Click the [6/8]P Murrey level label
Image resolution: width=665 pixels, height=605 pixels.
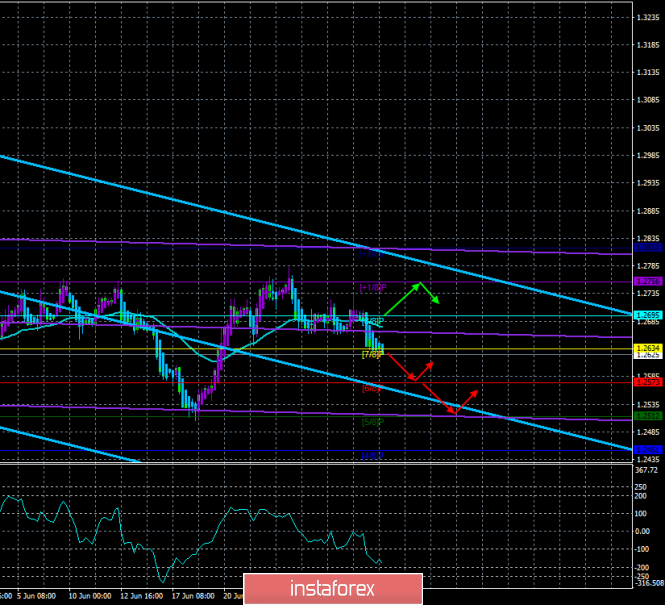[372, 388]
